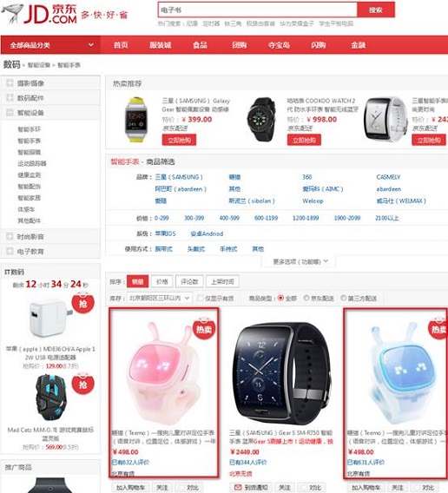The height and width of the screenshot is (493, 448).
Task: Click the search input field
Action: [257, 10]
